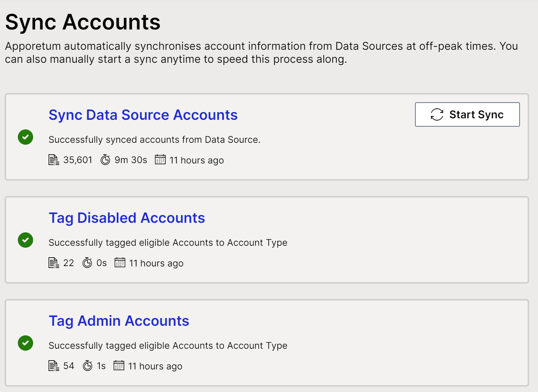The width and height of the screenshot is (538, 392).
Task: Click the refresh arrows icon in Start Sync
Action: (x=437, y=114)
